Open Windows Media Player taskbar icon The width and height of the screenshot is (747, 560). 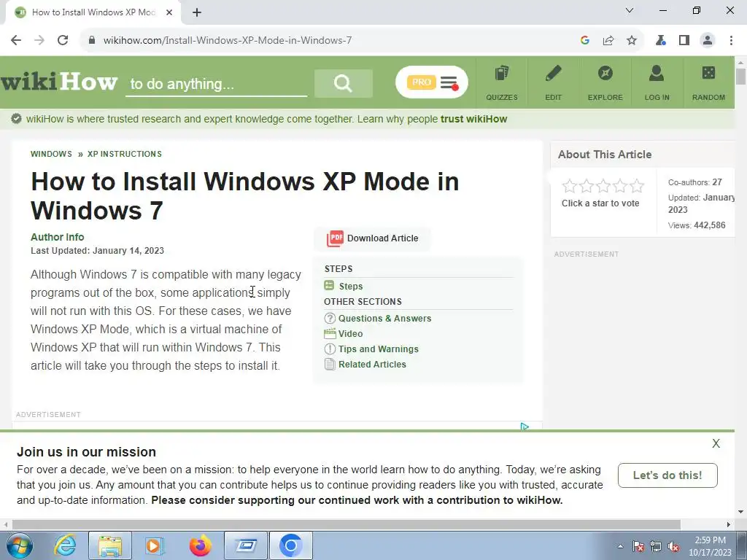[153, 545]
